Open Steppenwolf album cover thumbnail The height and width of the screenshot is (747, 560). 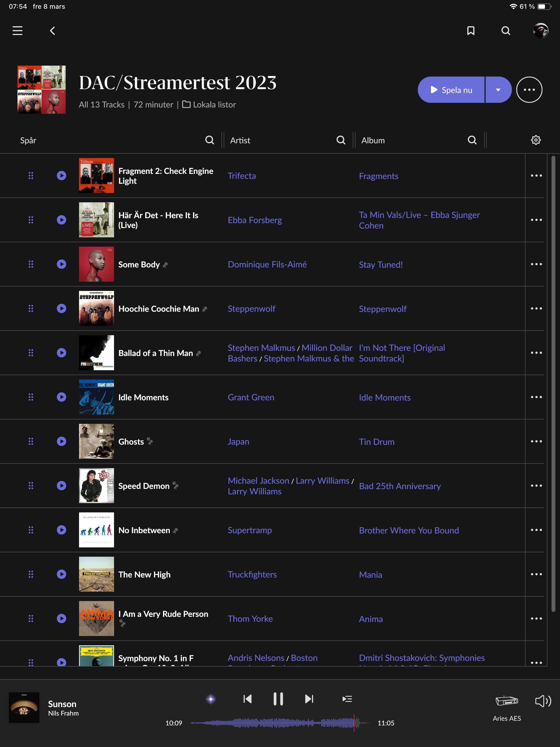click(x=97, y=308)
